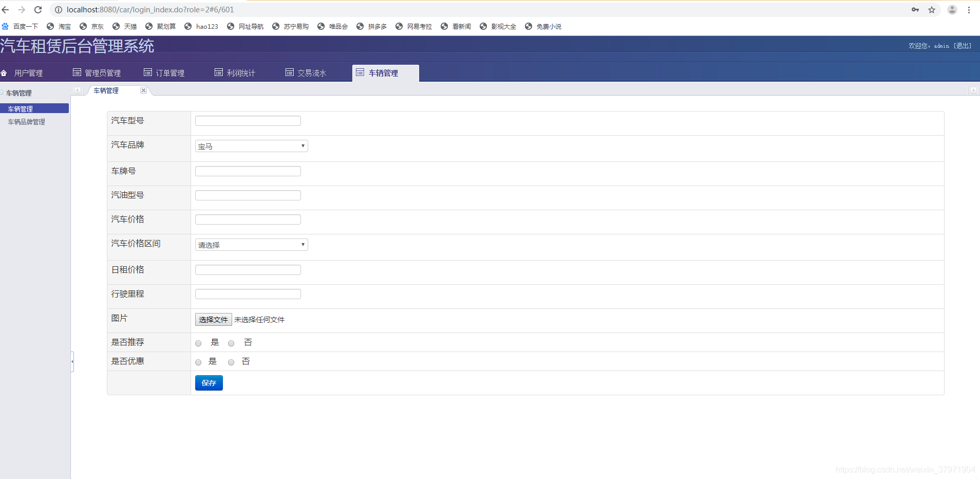
Task: Focus the 汽油型号 input field
Action: click(x=248, y=195)
